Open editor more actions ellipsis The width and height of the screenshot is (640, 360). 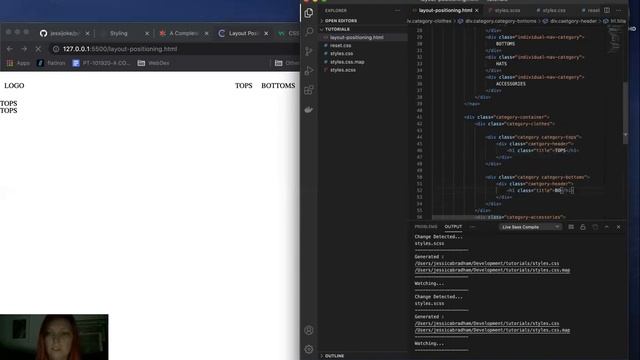(x=619, y=10)
